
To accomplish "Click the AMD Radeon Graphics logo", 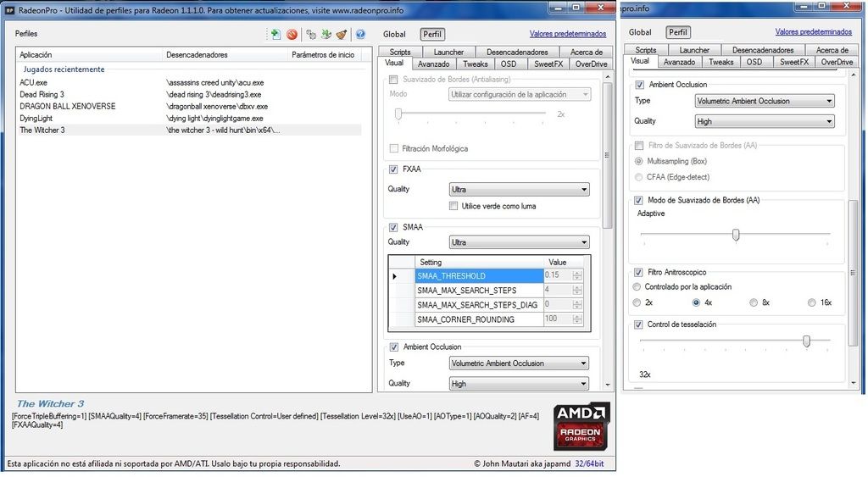I will [581, 426].
